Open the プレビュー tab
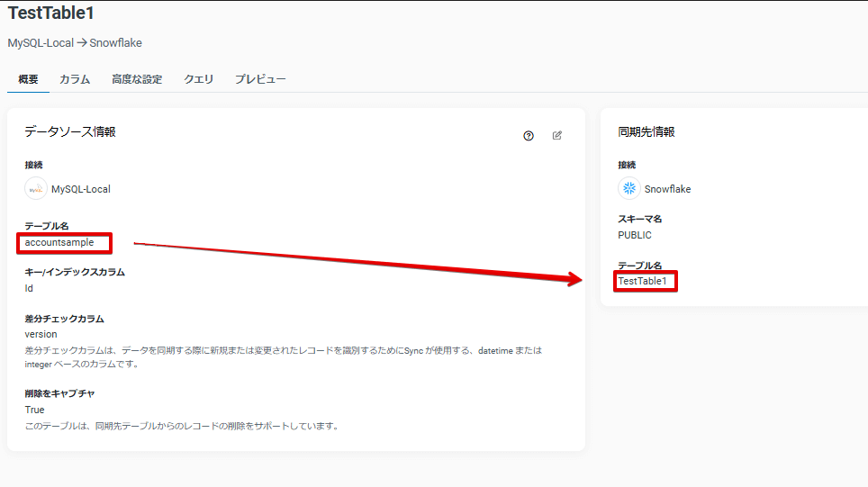 260,79
